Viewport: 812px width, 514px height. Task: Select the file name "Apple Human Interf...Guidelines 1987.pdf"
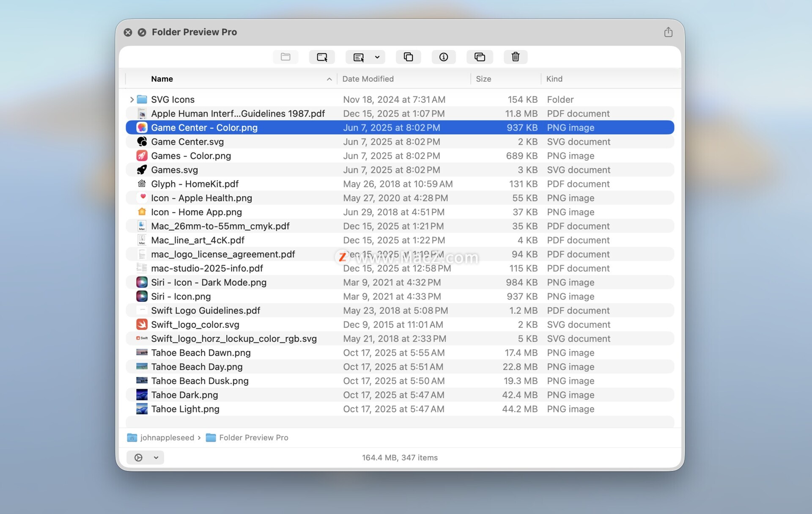click(x=238, y=113)
